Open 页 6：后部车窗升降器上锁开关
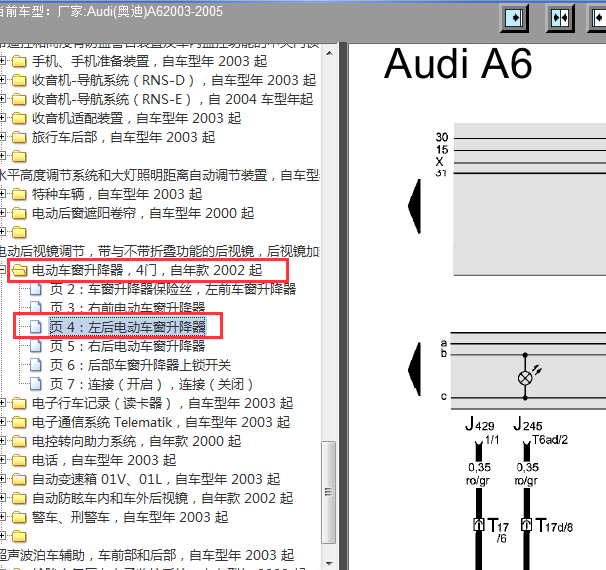The width and height of the screenshot is (606, 570). 140,365
